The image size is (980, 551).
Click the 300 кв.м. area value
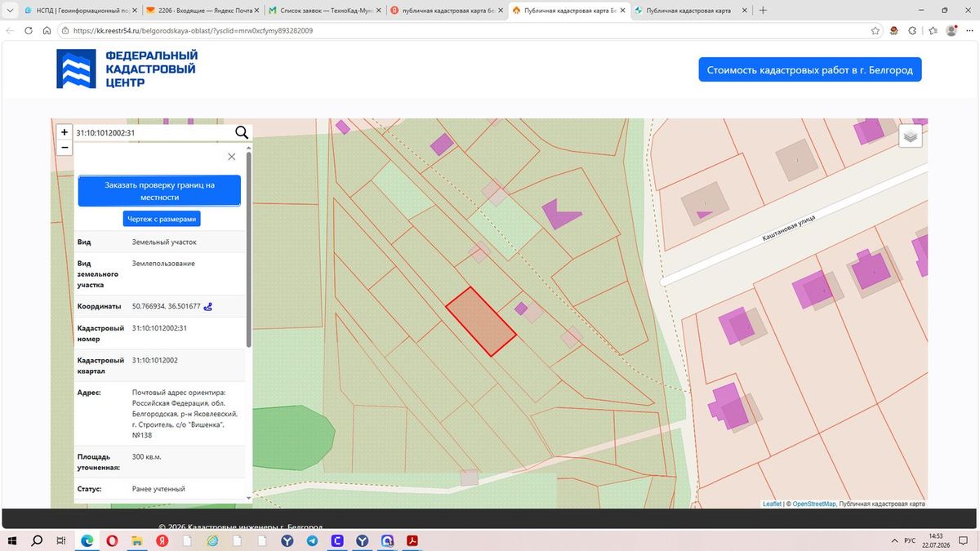click(148, 457)
